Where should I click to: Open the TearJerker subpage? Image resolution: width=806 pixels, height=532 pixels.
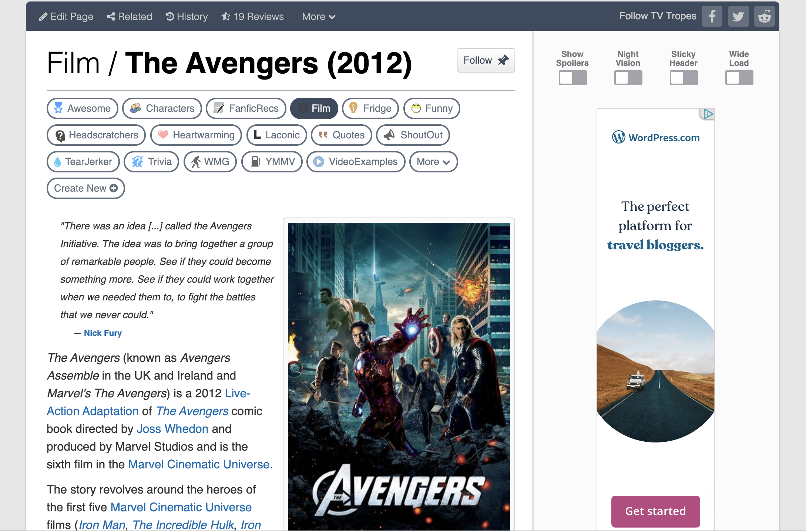point(83,162)
